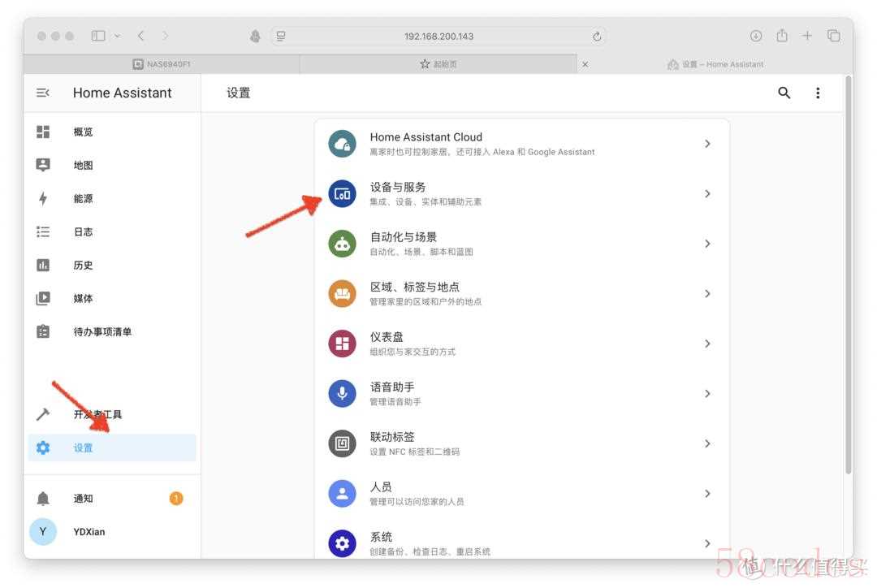Image resolution: width=877 pixels, height=588 pixels.
Task: Open the YDXian user avatar
Action: pyautogui.click(x=43, y=531)
